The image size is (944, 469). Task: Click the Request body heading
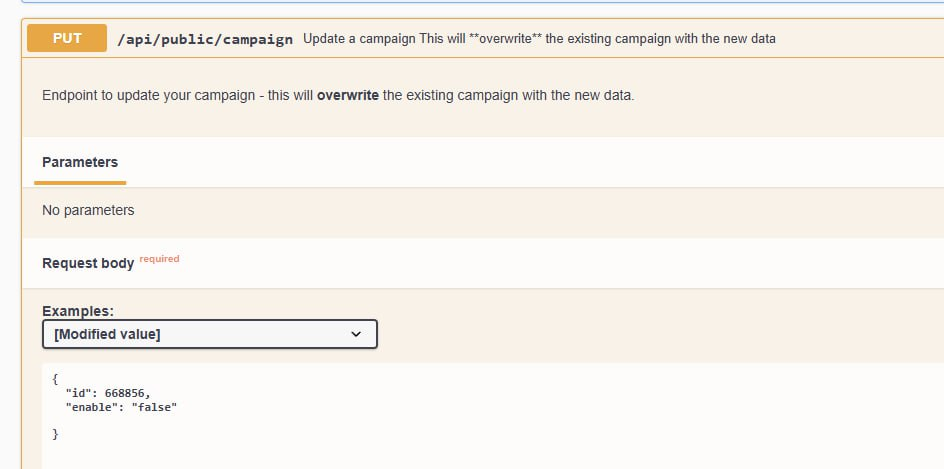pos(88,263)
